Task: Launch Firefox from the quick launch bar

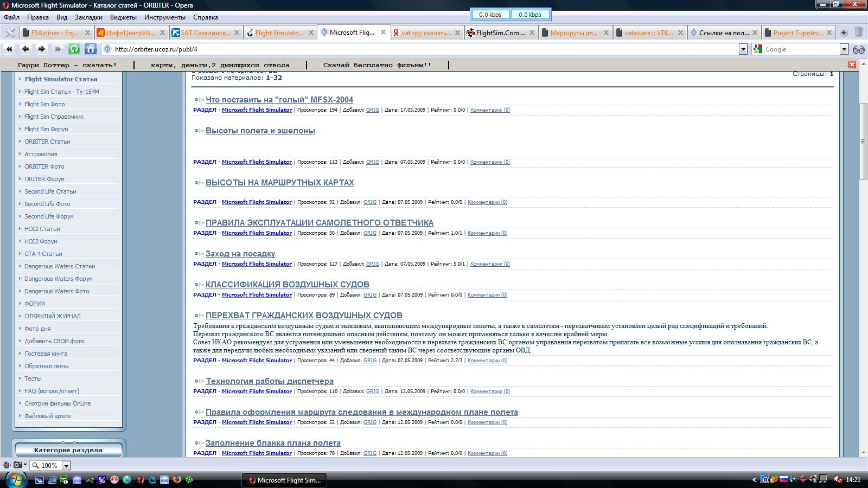Action: [177, 480]
